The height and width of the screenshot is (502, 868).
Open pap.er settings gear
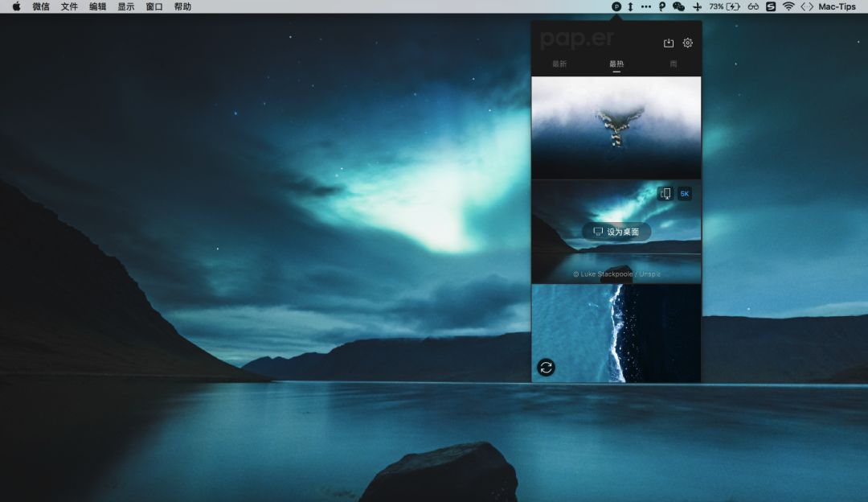687,43
